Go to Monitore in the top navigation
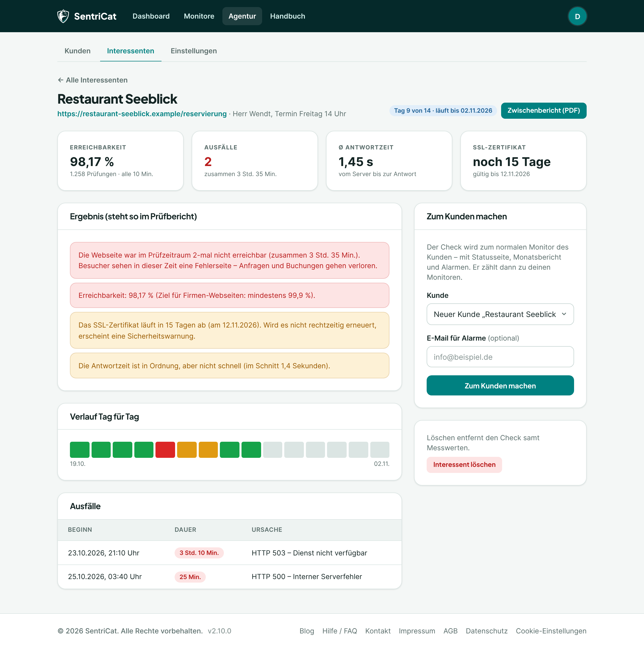644x648 pixels. coord(199,16)
